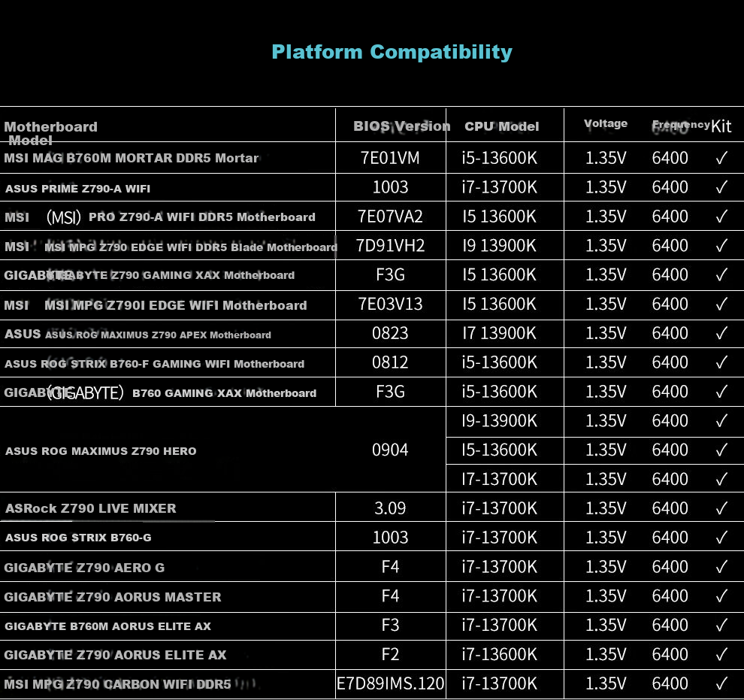The image size is (744, 700).
Task: Click the checkmark in MPG Z790I EDGE WIFI row
Action: coord(721,305)
